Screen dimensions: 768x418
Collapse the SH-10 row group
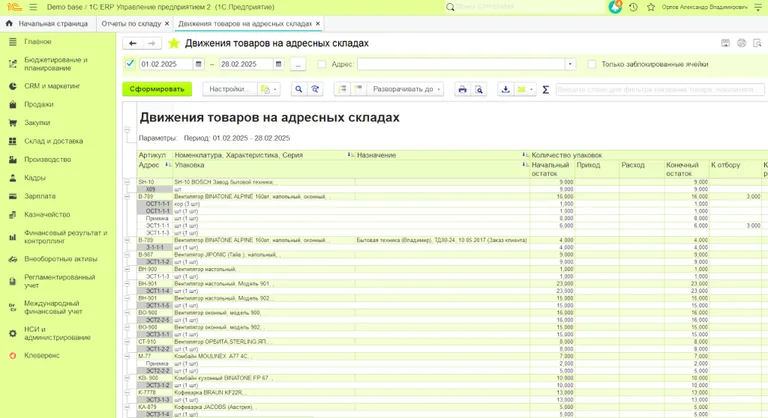pyautogui.click(x=127, y=182)
